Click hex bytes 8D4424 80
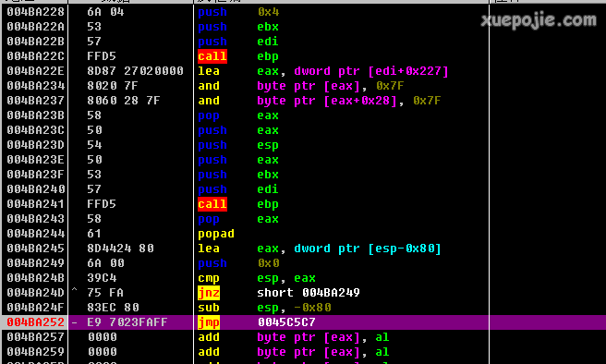The width and height of the screenshot is (606, 364). [x=120, y=249]
